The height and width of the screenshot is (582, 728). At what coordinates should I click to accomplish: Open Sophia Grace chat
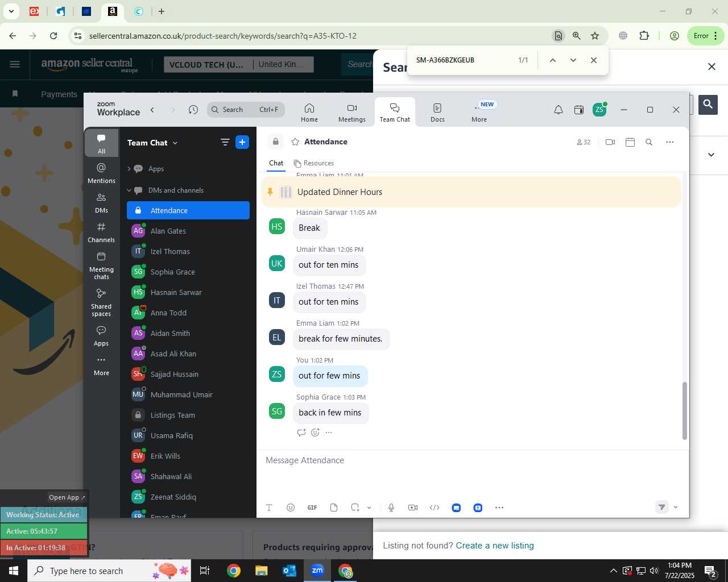click(188, 272)
